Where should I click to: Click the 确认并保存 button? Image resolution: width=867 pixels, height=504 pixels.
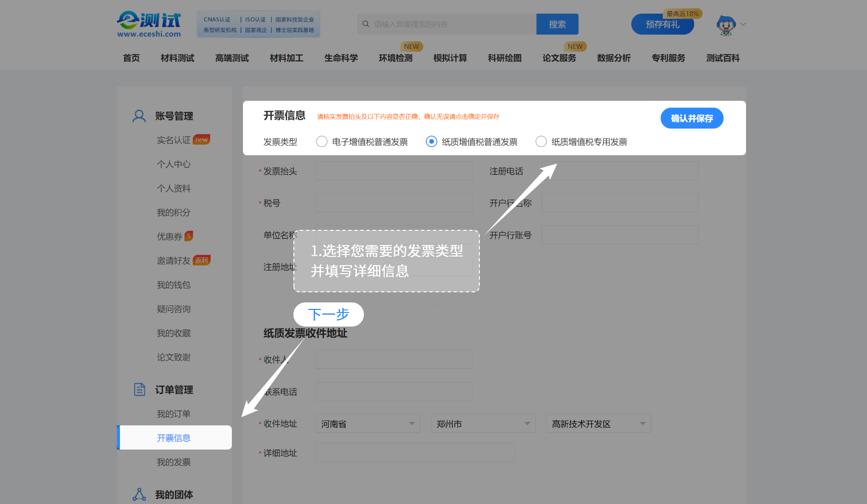point(692,118)
